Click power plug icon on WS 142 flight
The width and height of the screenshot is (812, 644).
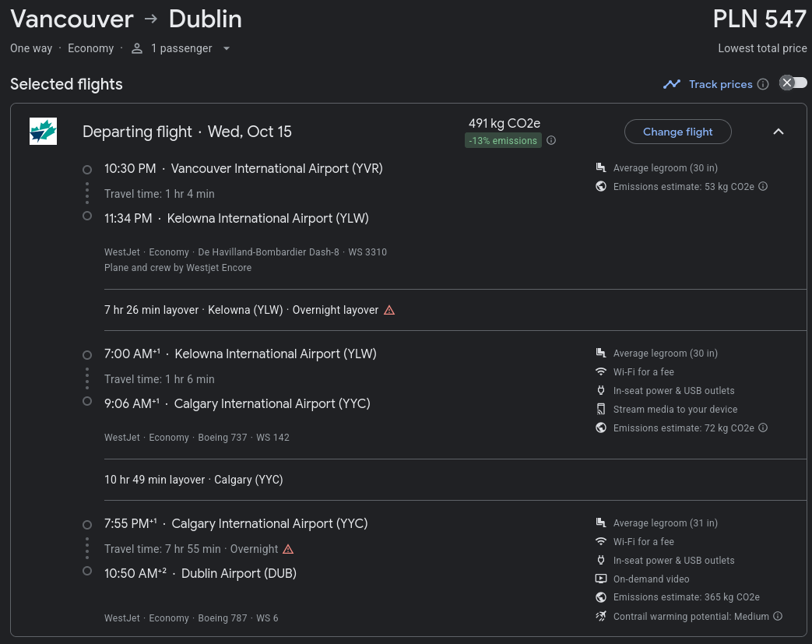coord(601,390)
